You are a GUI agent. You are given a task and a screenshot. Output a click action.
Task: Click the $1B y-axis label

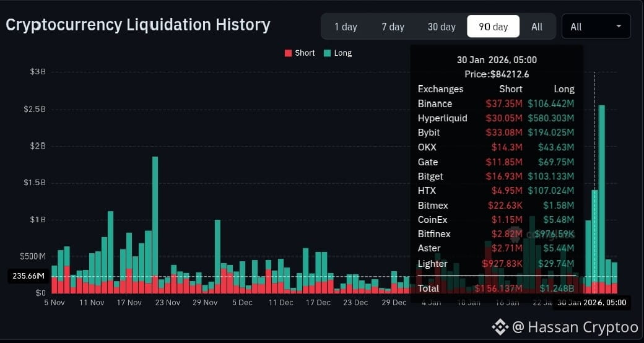[38, 219]
